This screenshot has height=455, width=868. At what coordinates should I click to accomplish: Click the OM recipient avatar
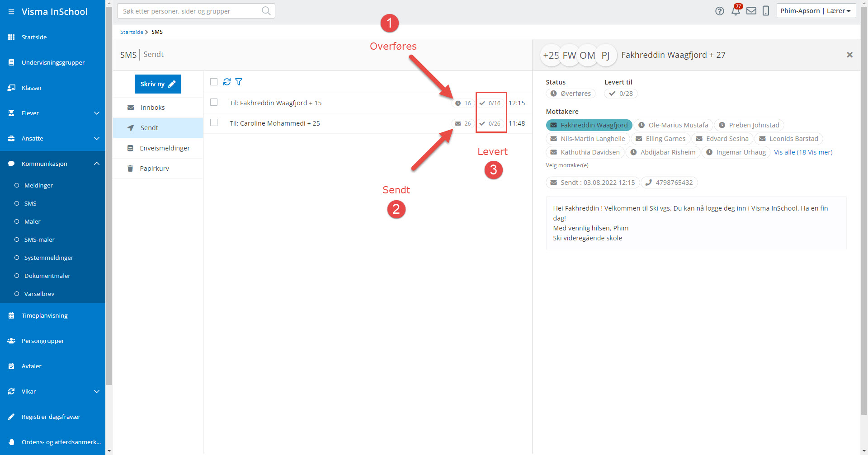(x=588, y=55)
